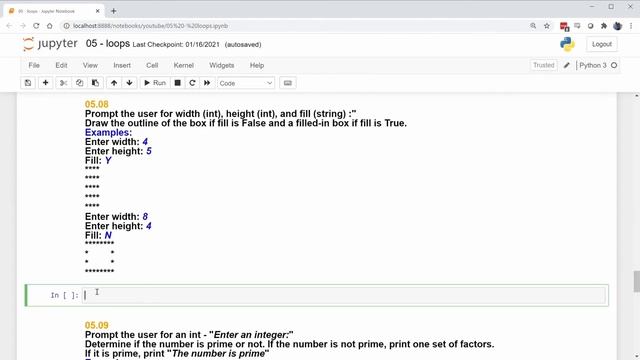Select the 05.09 exercise heading
The height and width of the screenshot is (360, 640).
(x=97, y=325)
